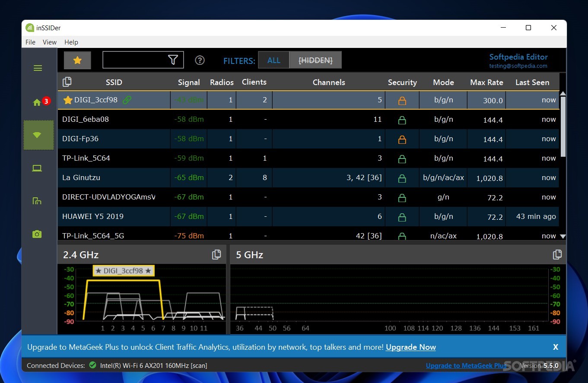This screenshot has width=588, height=383.
Task: Click the green lock on DIGI_6eba08 row
Action: 402,120
